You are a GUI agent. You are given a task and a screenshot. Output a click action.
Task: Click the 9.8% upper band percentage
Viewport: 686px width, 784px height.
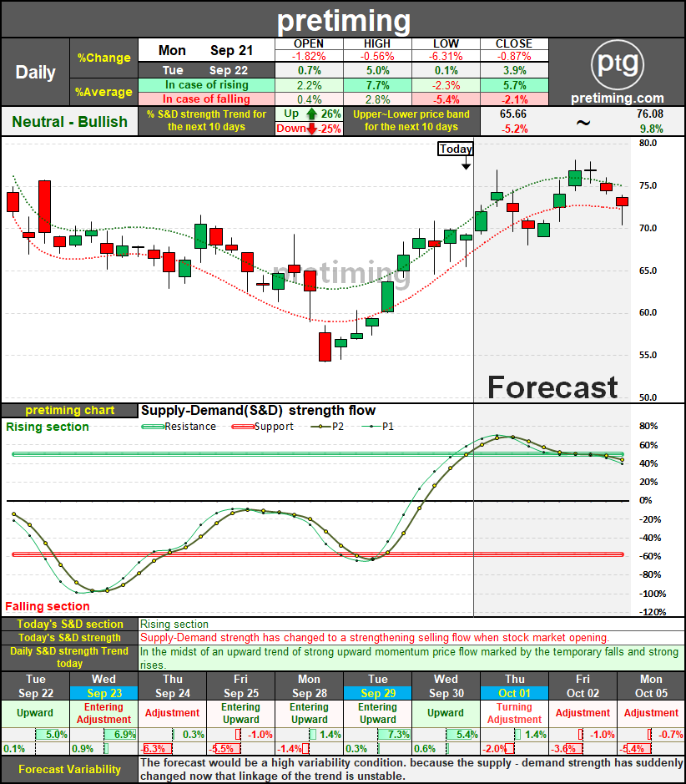652,129
